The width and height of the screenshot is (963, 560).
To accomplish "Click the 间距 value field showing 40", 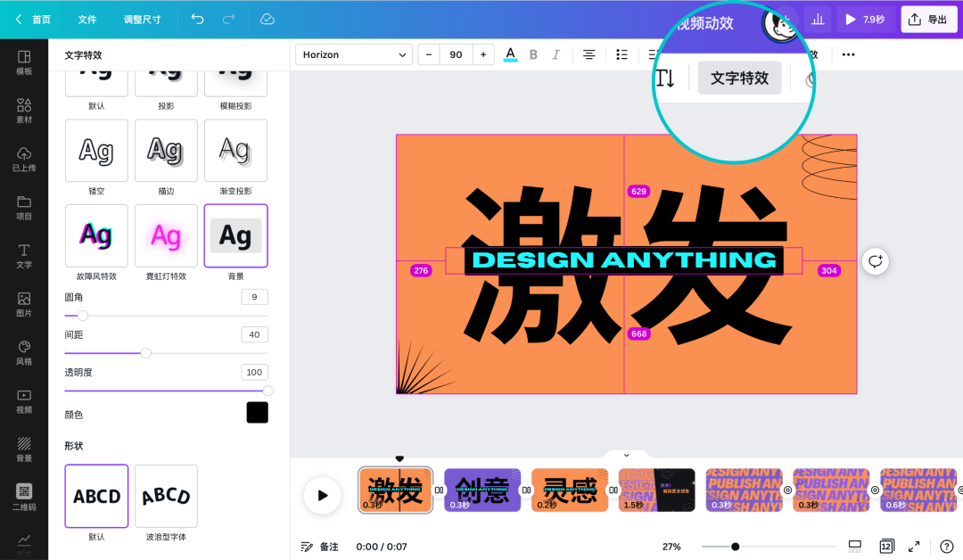I will click(254, 334).
